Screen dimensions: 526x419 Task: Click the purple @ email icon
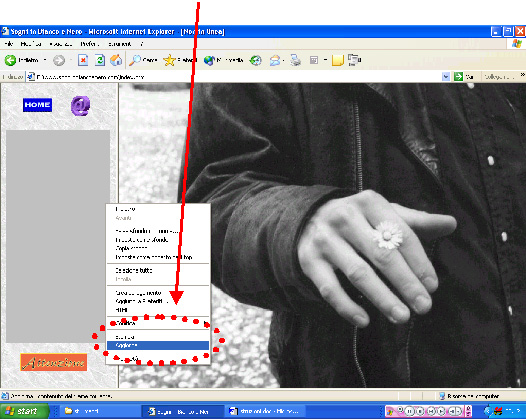point(81,106)
